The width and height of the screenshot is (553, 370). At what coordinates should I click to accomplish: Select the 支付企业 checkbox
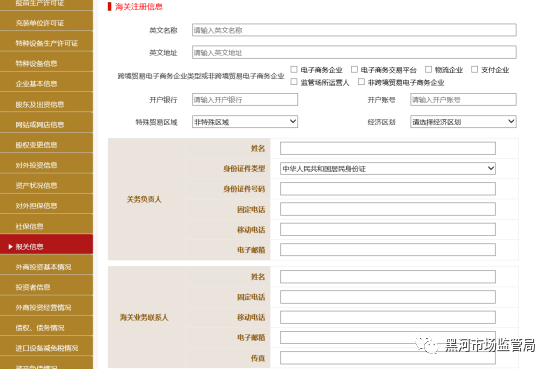tap(475, 69)
